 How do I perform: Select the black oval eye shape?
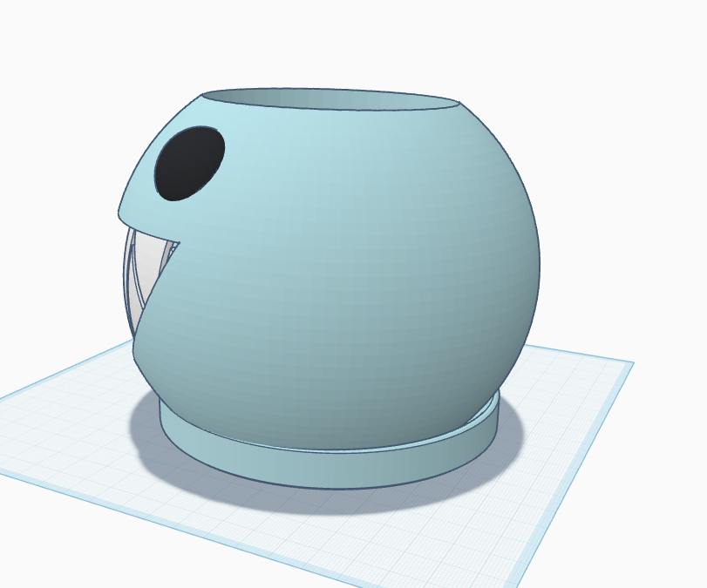tap(189, 163)
